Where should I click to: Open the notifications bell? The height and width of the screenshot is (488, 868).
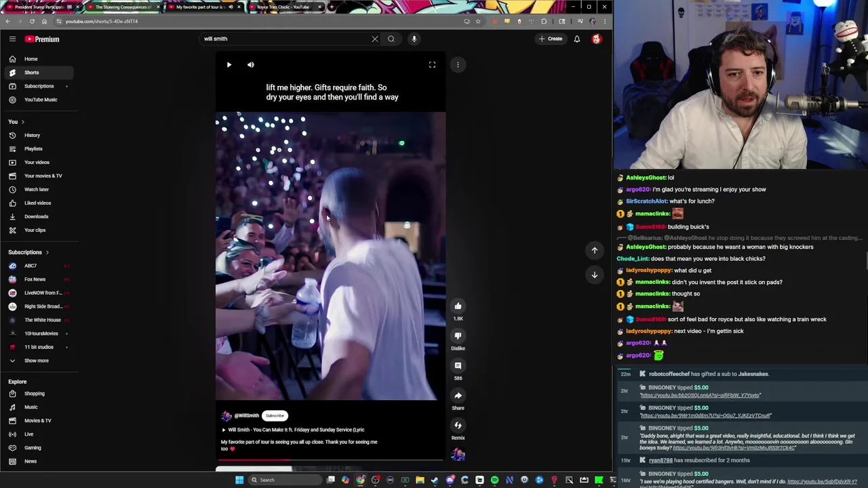pos(577,39)
